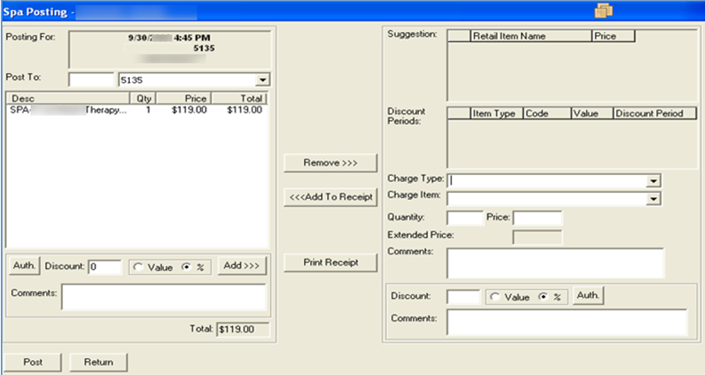Click the 4:45 PM posting time text
Screen dimensions: 705x375
coord(192,38)
